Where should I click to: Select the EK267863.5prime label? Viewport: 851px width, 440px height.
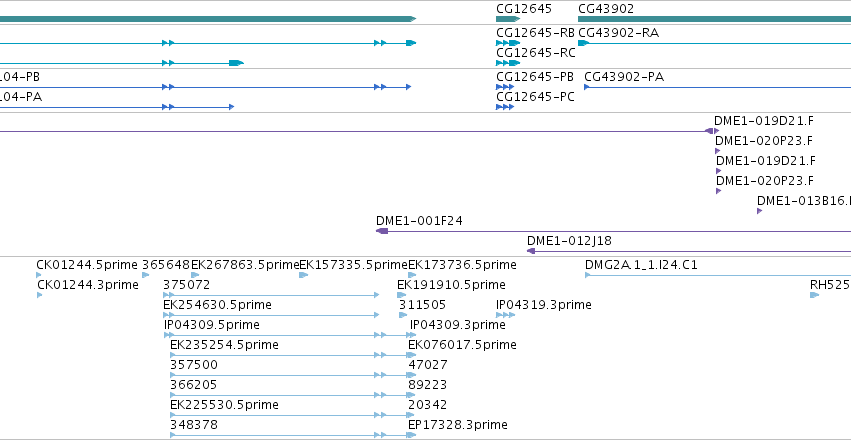tap(245, 265)
